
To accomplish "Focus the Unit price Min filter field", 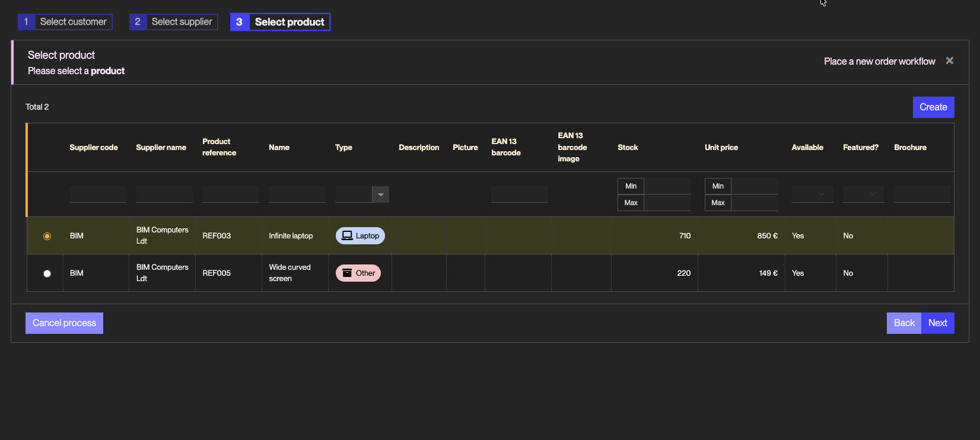I will (x=755, y=186).
